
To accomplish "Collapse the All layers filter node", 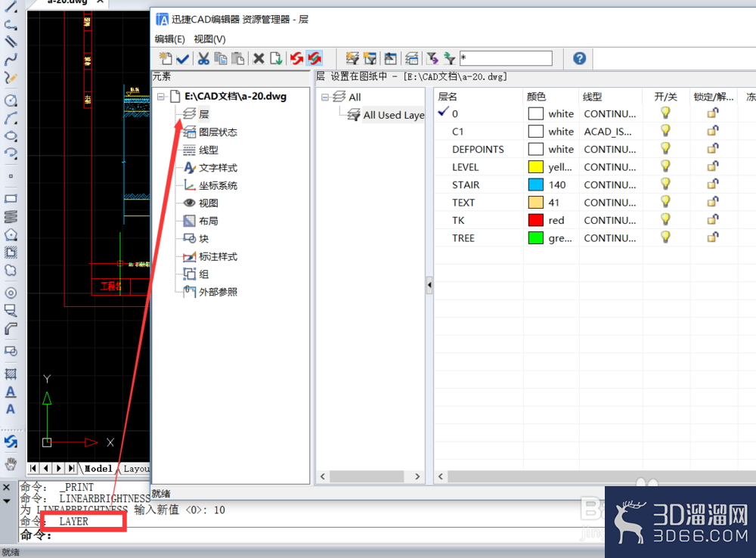I will [x=325, y=97].
